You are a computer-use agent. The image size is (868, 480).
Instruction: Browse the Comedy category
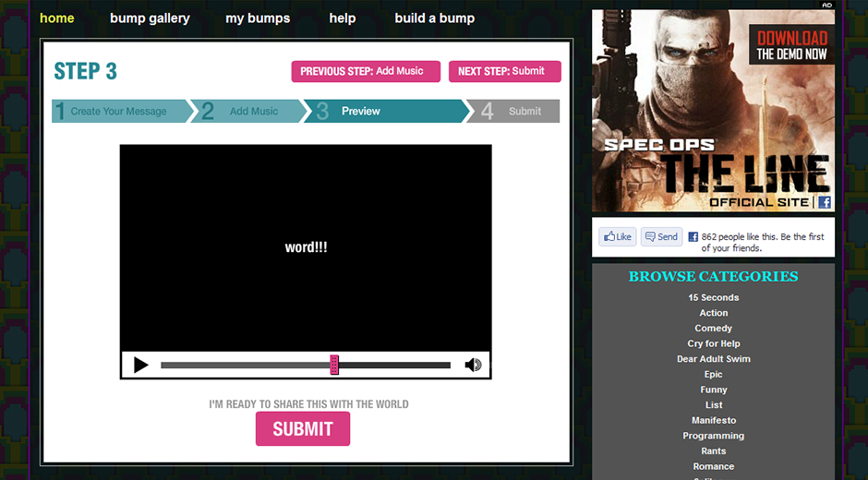713,328
